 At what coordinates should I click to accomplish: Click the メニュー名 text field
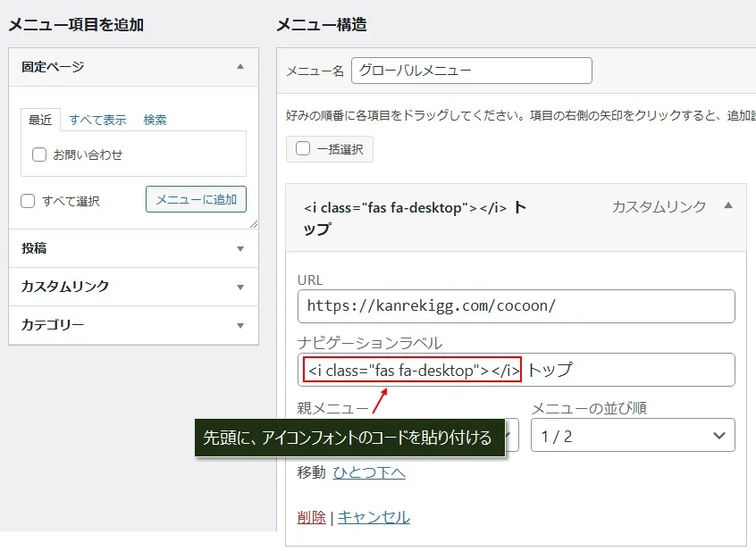[472, 71]
